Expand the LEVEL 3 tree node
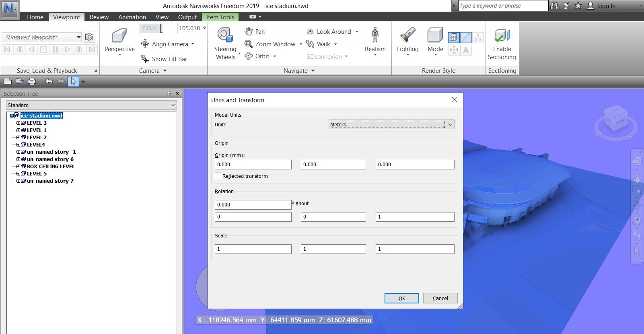Image resolution: width=644 pixels, height=334 pixels. pos(18,123)
